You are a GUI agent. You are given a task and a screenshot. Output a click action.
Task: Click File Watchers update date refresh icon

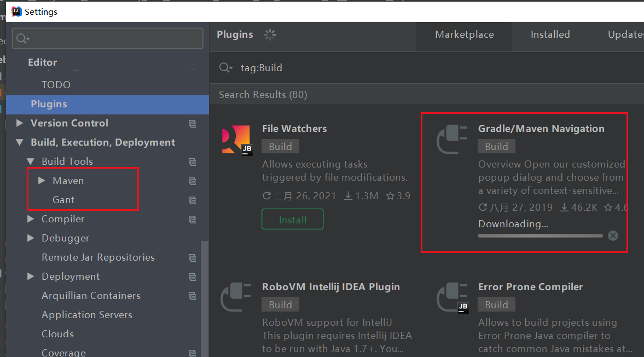tap(267, 196)
